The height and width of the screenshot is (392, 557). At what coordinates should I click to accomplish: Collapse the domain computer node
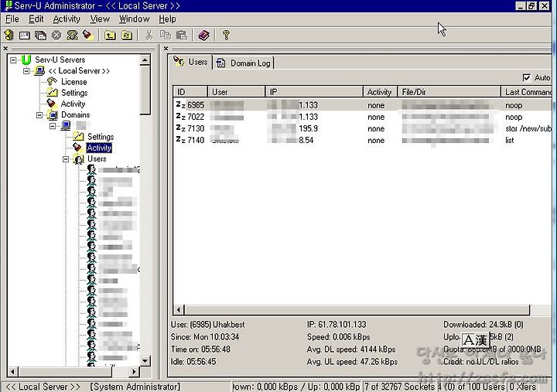tap(53, 126)
